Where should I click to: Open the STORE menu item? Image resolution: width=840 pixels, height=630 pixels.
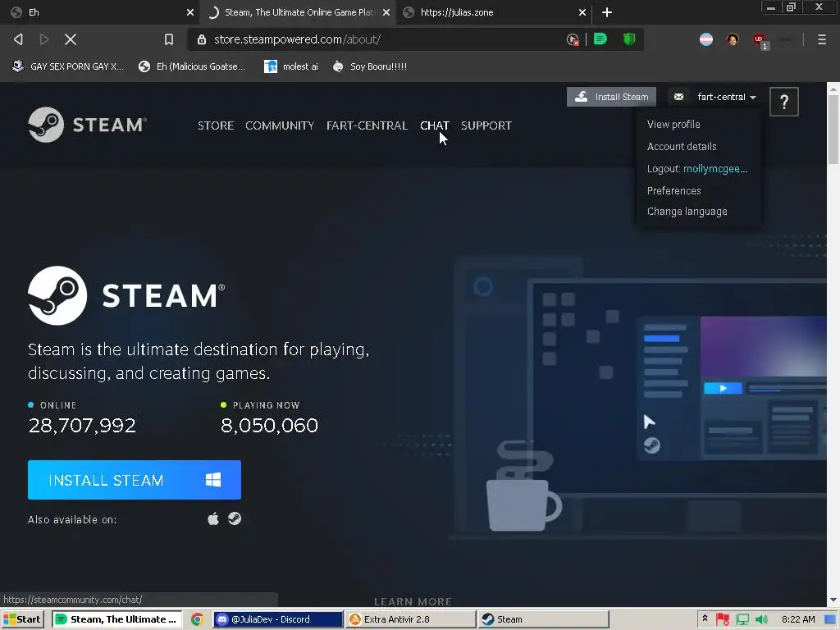tap(216, 126)
